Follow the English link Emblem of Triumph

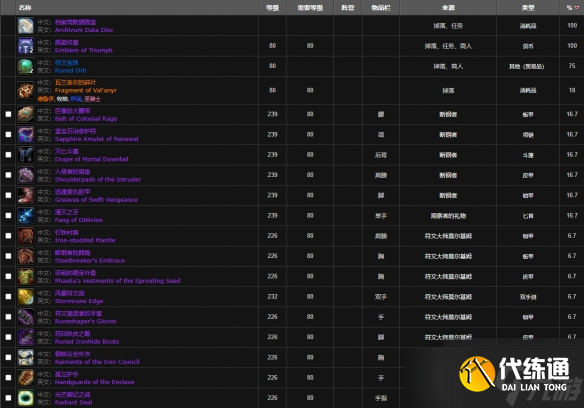(x=83, y=50)
